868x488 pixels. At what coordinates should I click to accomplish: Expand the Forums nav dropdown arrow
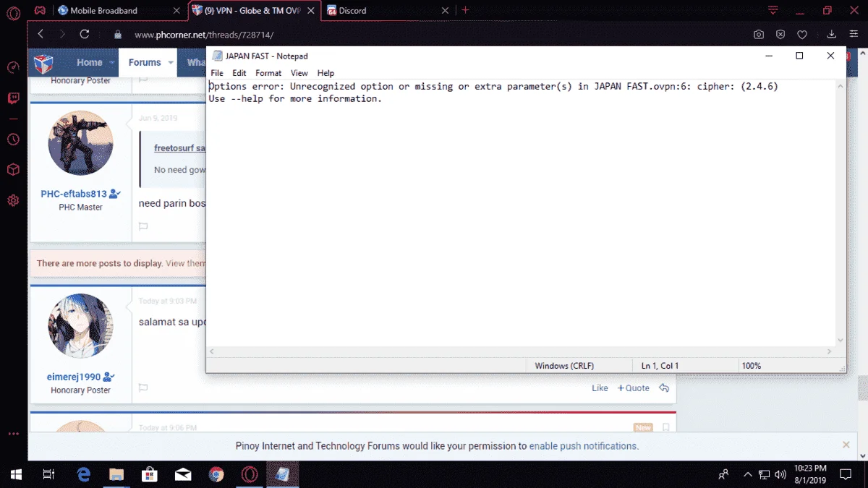tap(171, 63)
